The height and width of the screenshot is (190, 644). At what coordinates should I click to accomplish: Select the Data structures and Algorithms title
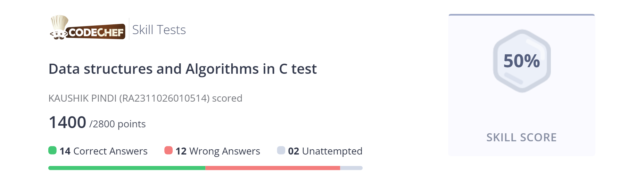coord(183,69)
